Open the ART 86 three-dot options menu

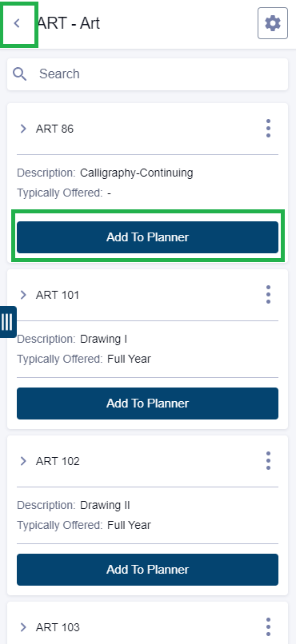[268, 129]
